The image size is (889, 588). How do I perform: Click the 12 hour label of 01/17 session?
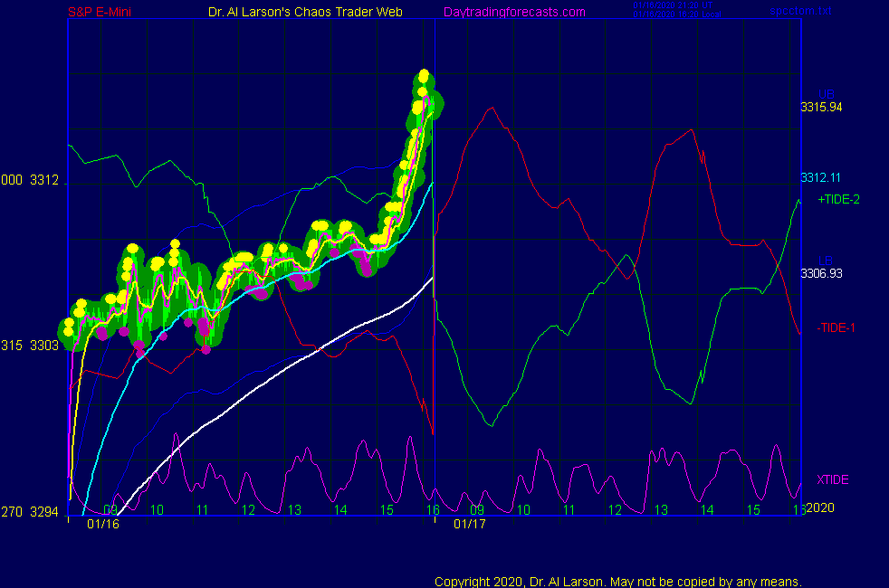(x=616, y=510)
